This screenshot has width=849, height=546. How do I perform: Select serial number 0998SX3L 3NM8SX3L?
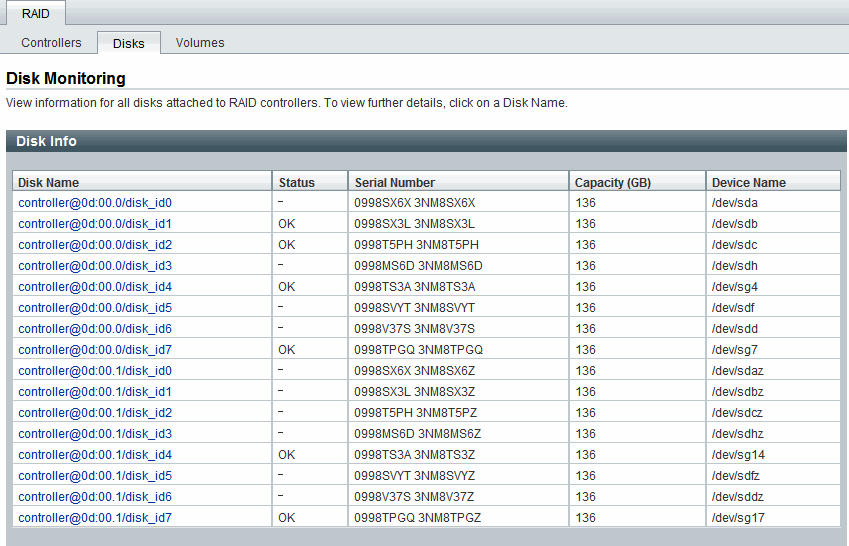(415, 224)
